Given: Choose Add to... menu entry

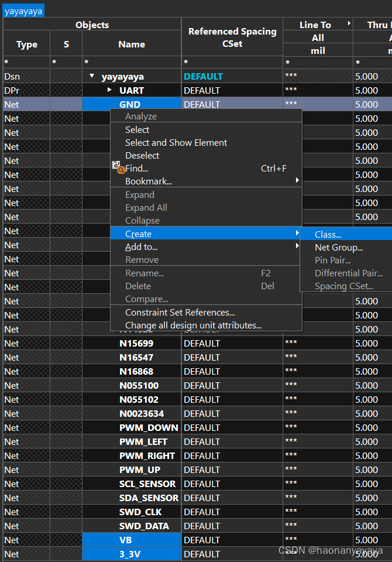Looking at the screenshot, I should 206,247.
